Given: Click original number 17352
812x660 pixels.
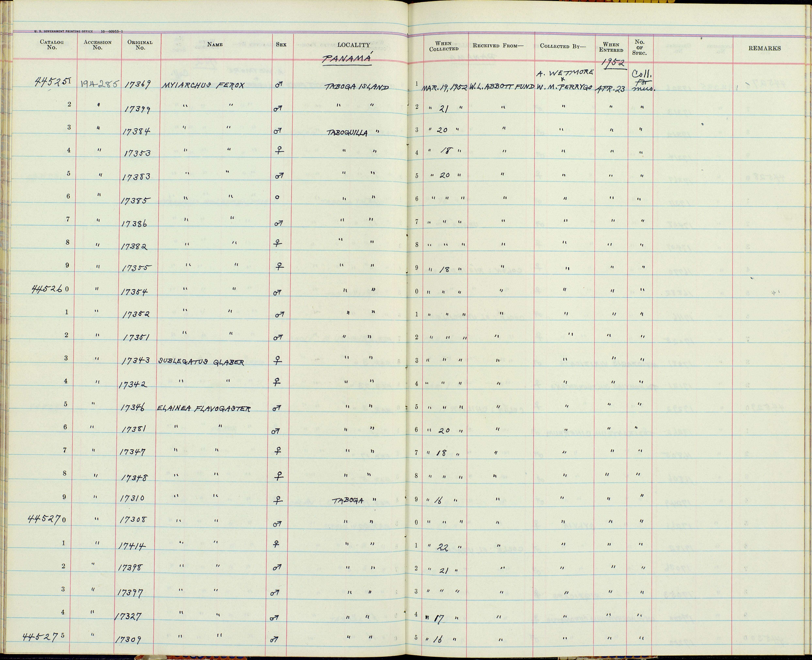Looking at the screenshot, I should tap(136, 314).
